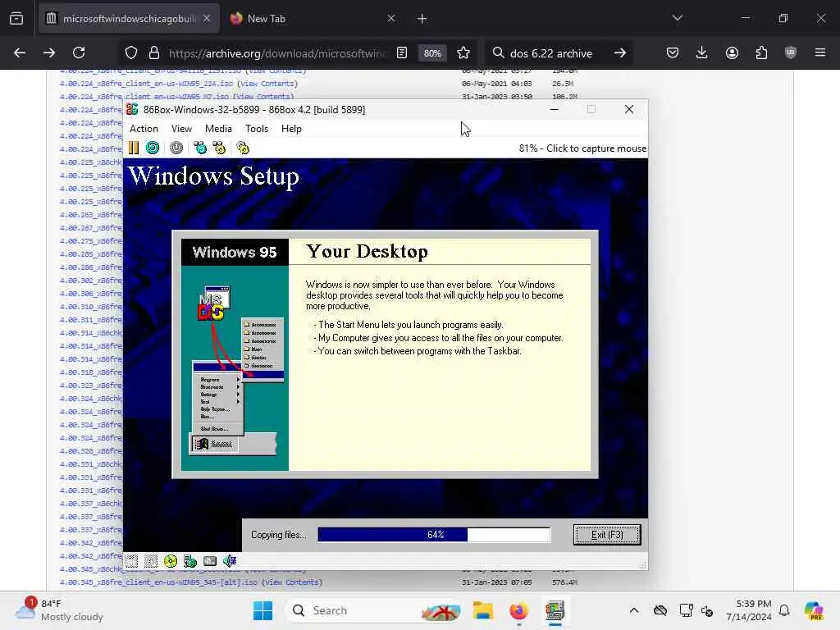
Task: Click View Contents for WIN95_345-[alt].iso
Action: pos(292,582)
